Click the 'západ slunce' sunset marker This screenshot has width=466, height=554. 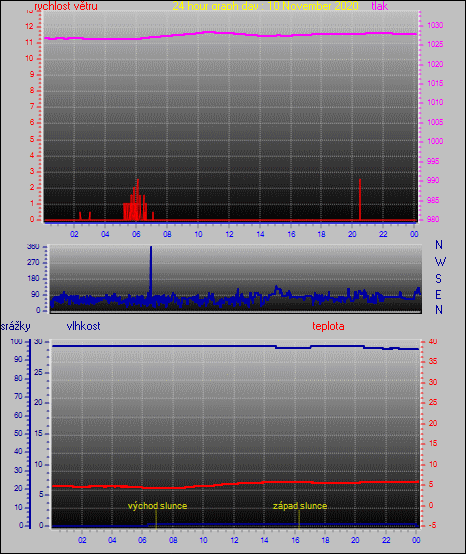coord(300,506)
